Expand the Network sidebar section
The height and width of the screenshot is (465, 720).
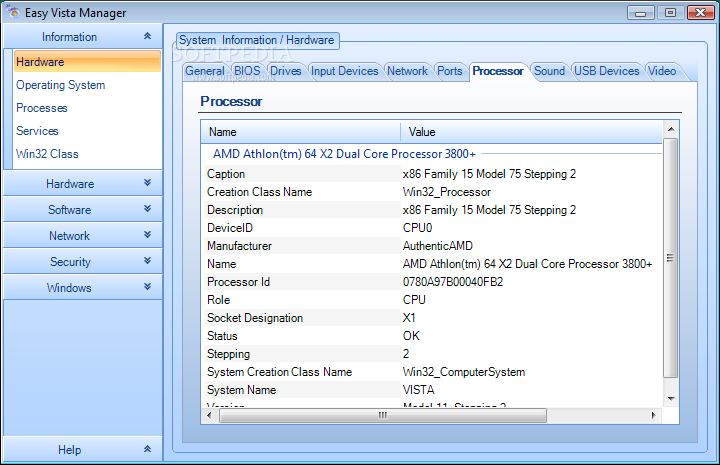point(83,235)
